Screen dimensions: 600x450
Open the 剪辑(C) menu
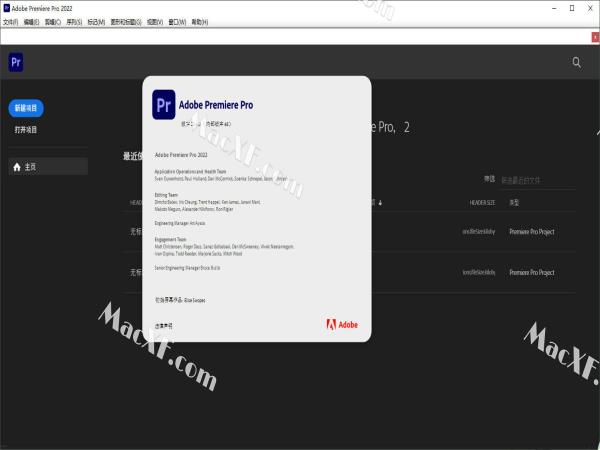[x=52, y=21]
